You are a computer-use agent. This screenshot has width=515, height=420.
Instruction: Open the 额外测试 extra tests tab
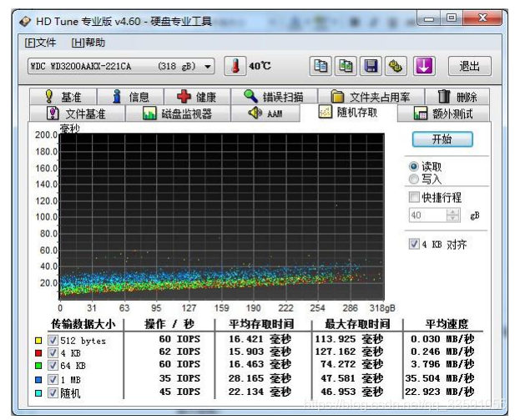pos(443,114)
